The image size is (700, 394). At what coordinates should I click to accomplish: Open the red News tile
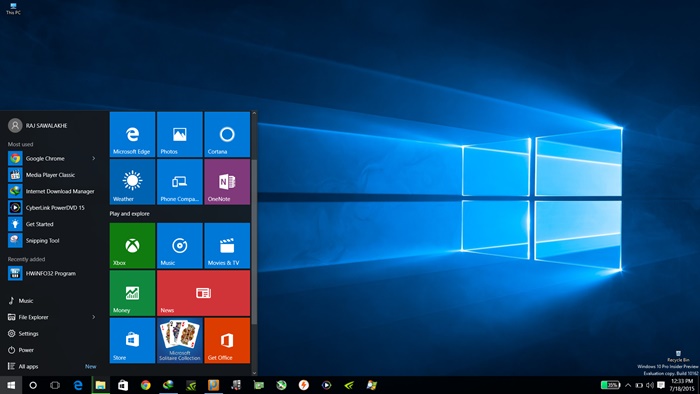(x=203, y=293)
